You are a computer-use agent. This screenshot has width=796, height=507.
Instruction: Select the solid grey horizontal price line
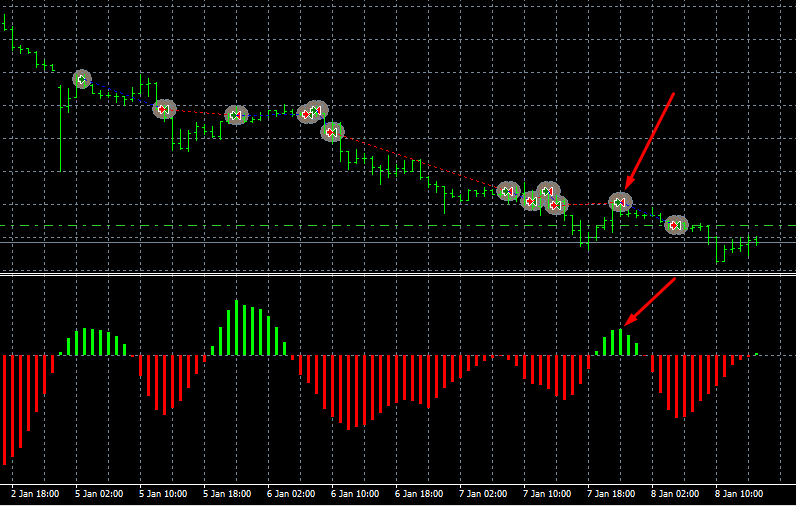point(398,242)
